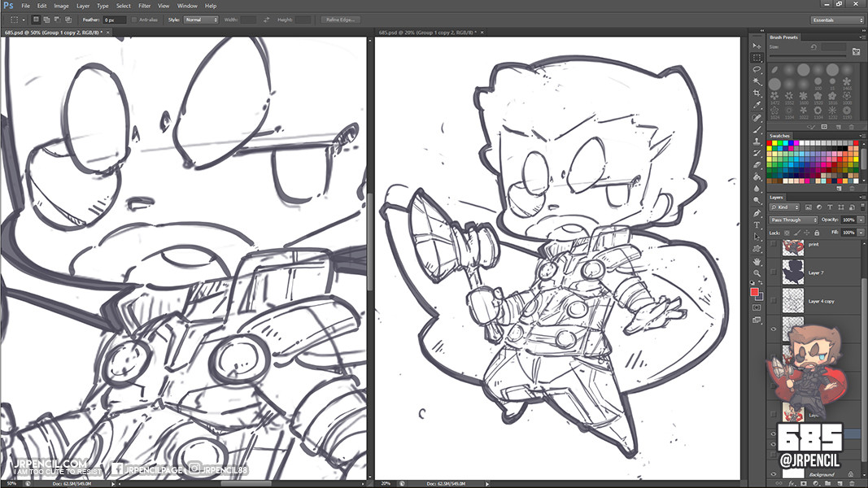Image resolution: width=868 pixels, height=488 pixels.
Task: Hide the Background layer
Action: [774, 473]
